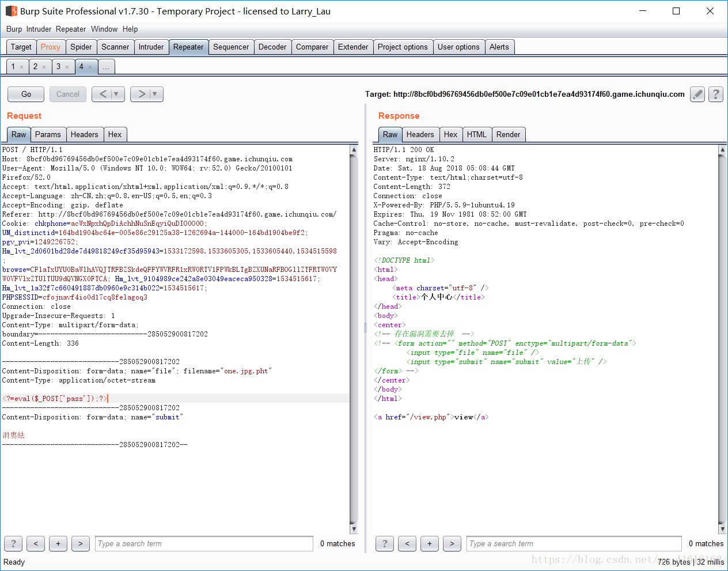Close Repeater tab 1
The height and width of the screenshot is (571, 728).
(22, 67)
